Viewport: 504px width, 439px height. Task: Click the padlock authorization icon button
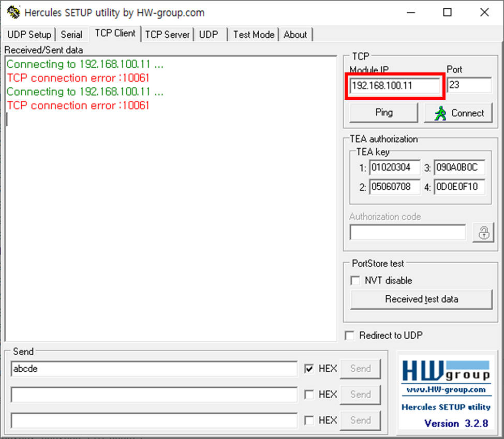coord(483,233)
